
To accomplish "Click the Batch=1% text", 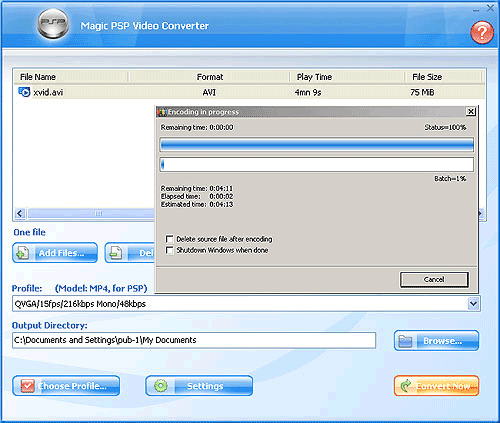I will 450,179.
